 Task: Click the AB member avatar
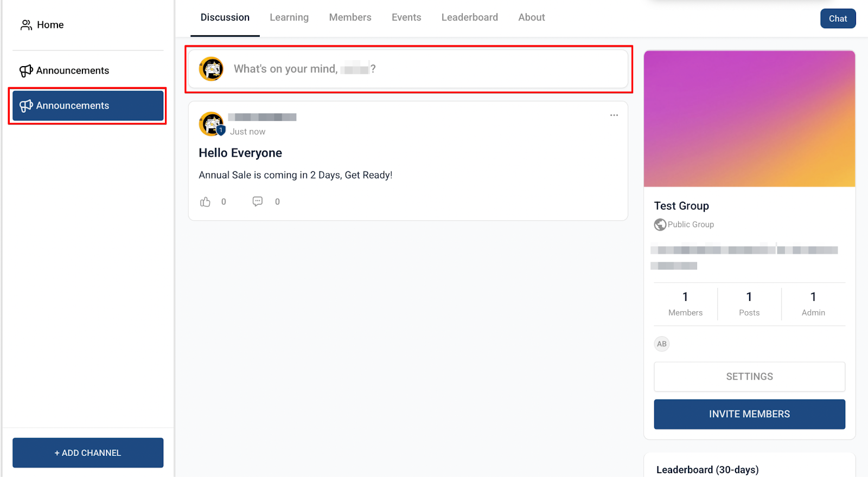(x=661, y=344)
